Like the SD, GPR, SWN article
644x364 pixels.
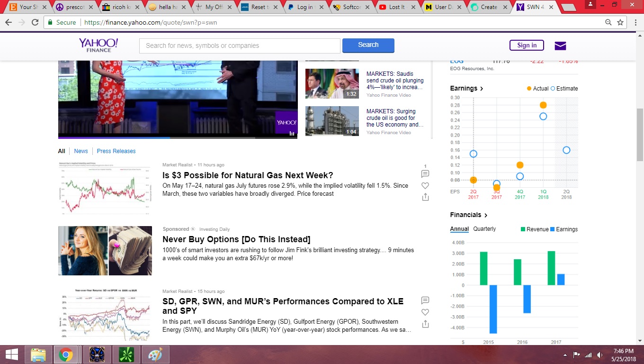[425, 312]
